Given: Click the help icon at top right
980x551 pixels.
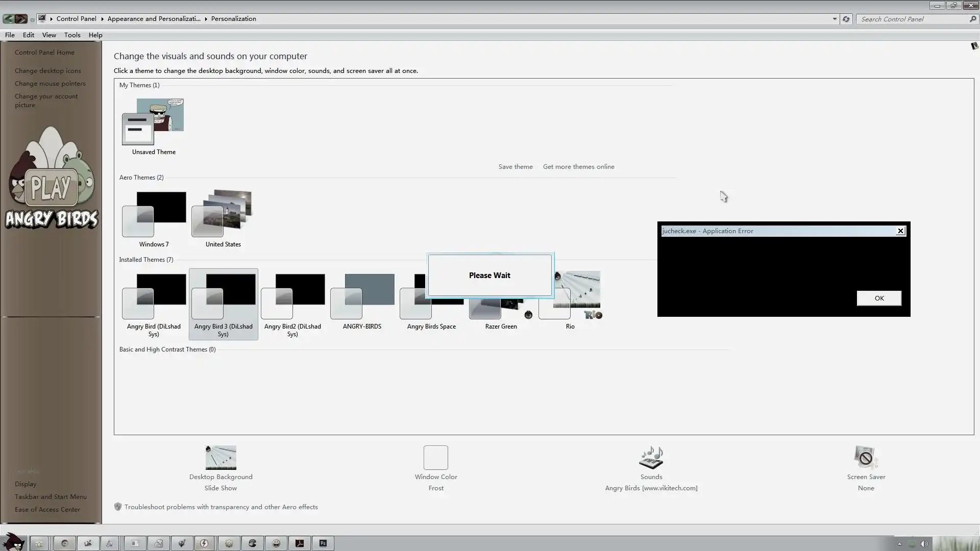Looking at the screenshot, I should [974, 46].
